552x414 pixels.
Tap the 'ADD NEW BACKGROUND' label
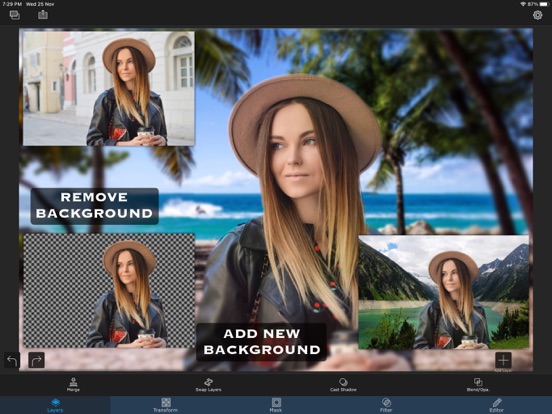click(x=262, y=342)
